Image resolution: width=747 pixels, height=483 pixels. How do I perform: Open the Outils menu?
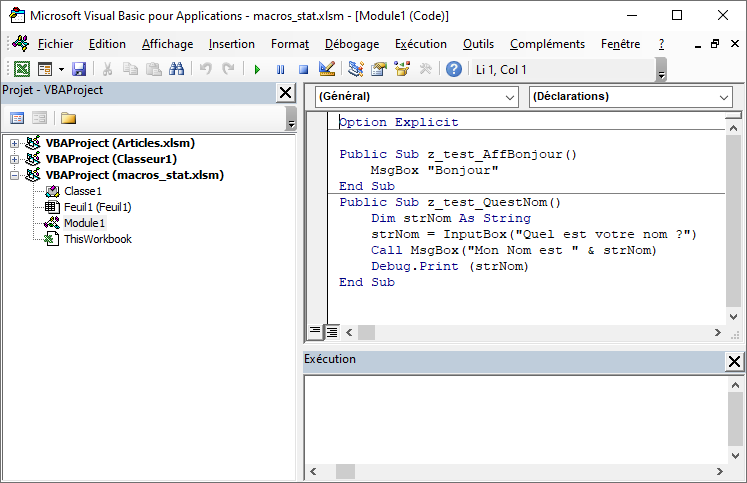478,44
